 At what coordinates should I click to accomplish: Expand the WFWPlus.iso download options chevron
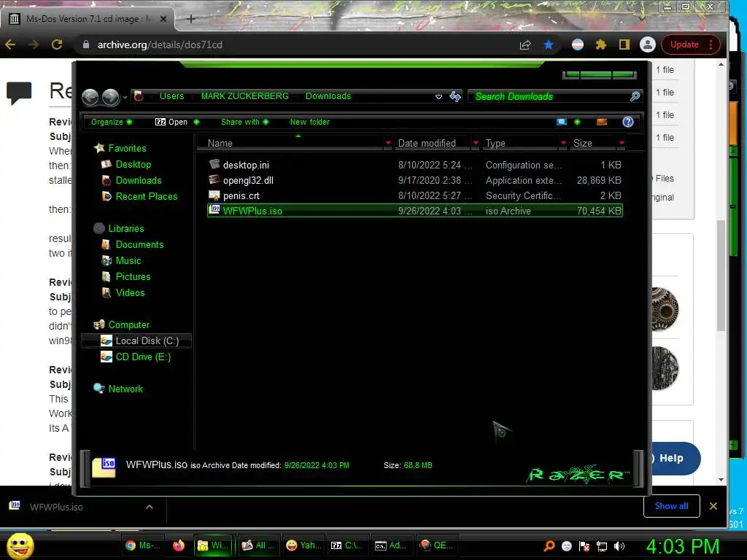(x=149, y=507)
